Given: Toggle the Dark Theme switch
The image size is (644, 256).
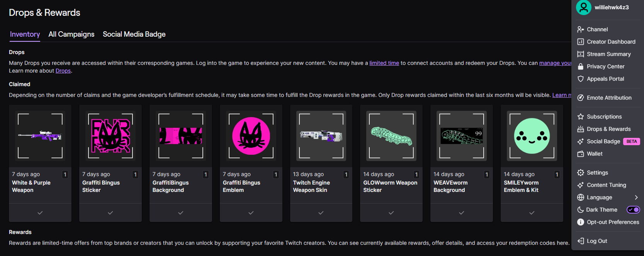Looking at the screenshot, I should (x=633, y=210).
